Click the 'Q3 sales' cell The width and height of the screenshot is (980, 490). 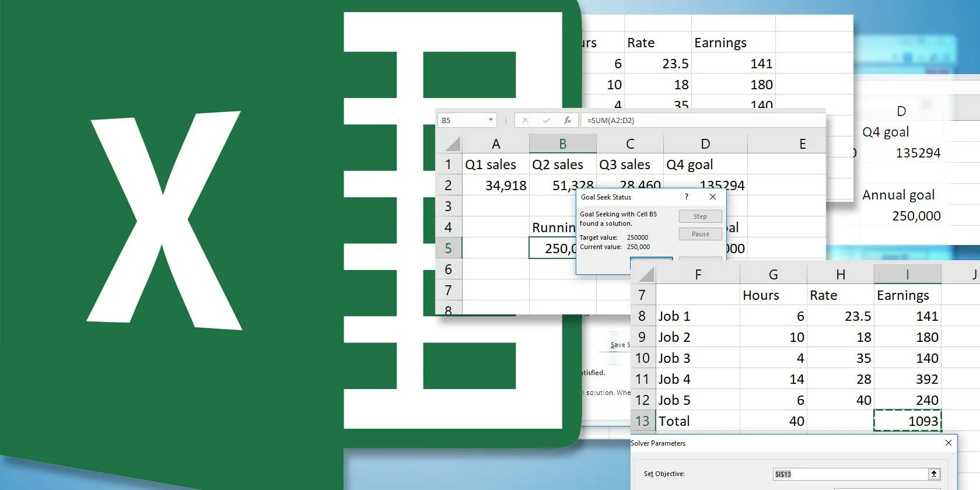(630, 164)
